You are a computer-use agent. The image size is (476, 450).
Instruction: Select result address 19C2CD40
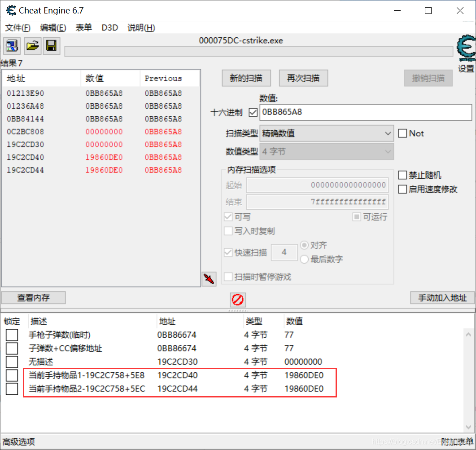point(26,157)
